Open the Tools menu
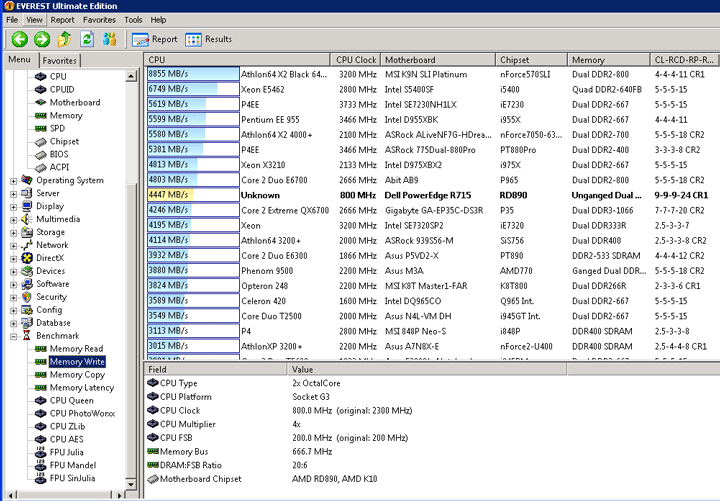Screen dimensions: 720x501 (x=133, y=20)
